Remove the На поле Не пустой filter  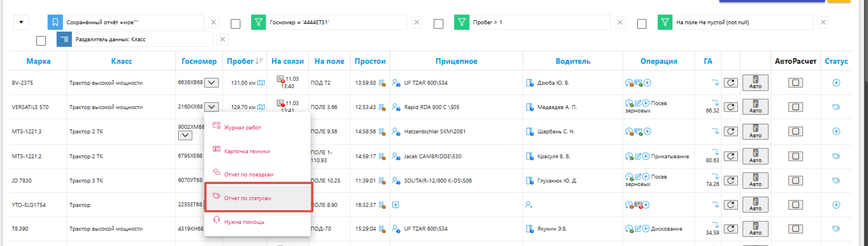[824, 23]
